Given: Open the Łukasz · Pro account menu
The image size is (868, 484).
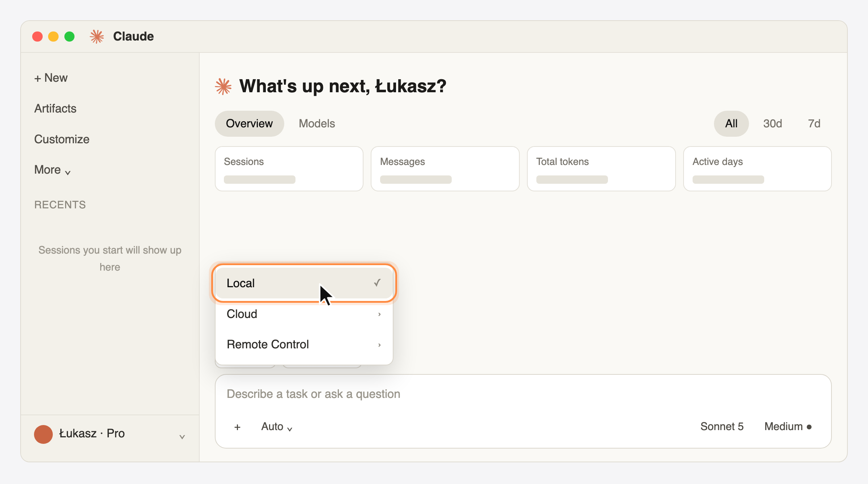Looking at the screenshot, I should tap(110, 434).
